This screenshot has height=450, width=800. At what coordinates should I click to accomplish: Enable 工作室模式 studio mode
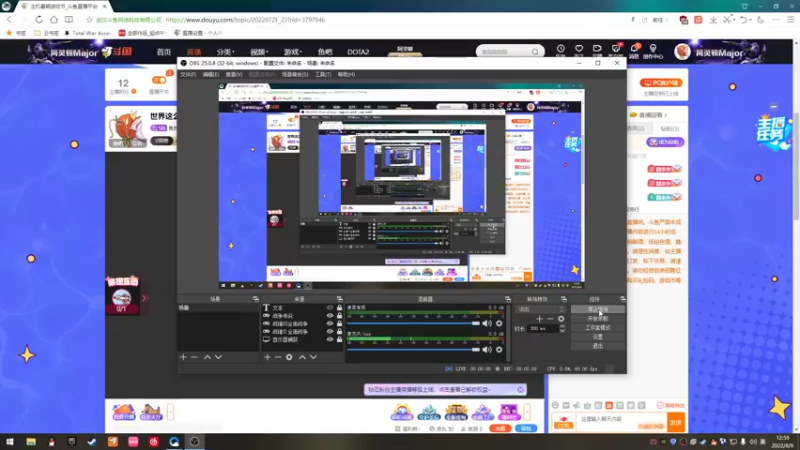pos(597,328)
